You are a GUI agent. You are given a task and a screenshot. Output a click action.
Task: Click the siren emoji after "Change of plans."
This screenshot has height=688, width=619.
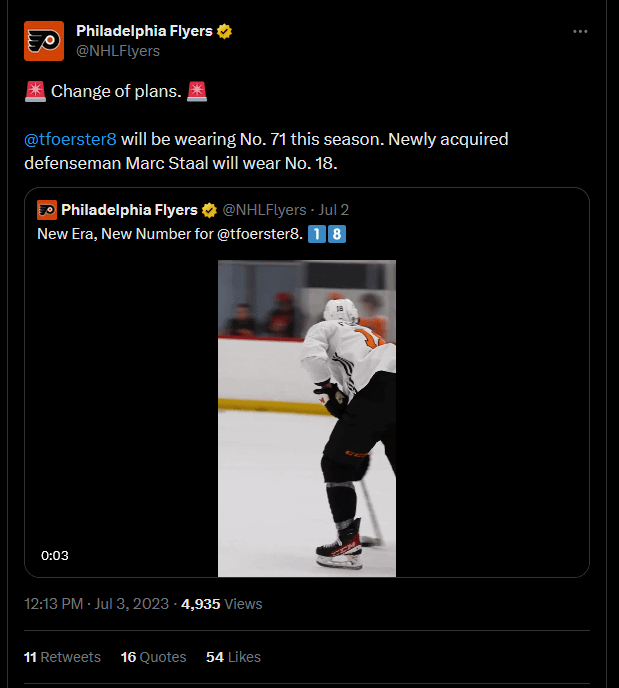click(198, 92)
